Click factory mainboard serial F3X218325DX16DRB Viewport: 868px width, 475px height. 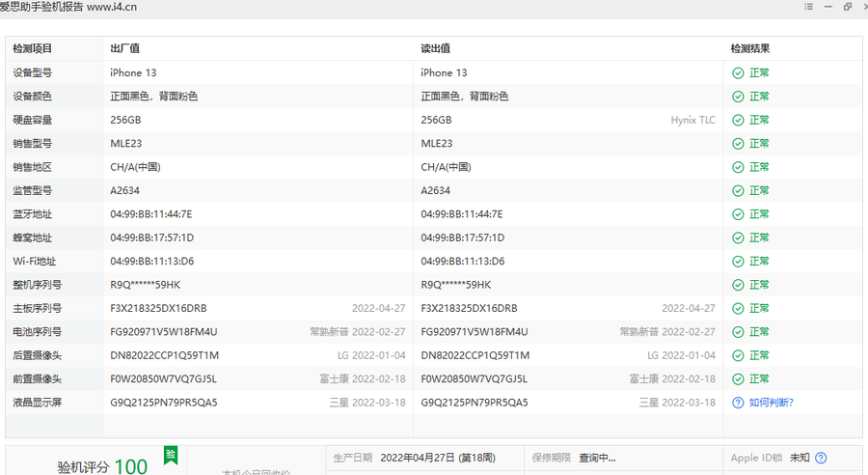pos(158,308)
